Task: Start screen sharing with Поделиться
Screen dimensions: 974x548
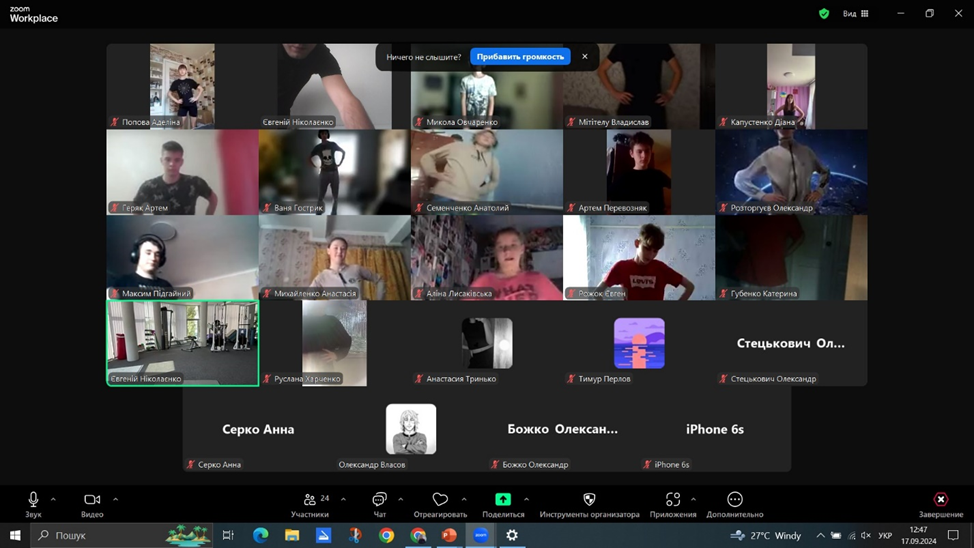Action: click(x=503, y=504)
